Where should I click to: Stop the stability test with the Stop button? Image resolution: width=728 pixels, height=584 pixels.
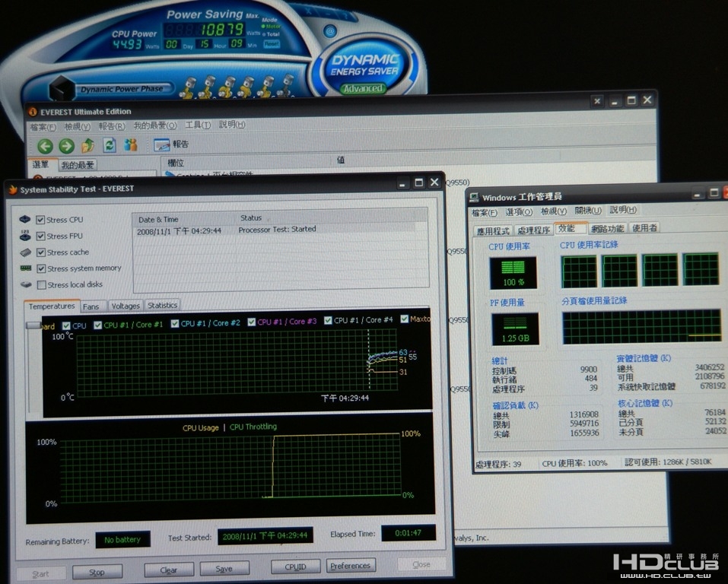coord(97,573)
